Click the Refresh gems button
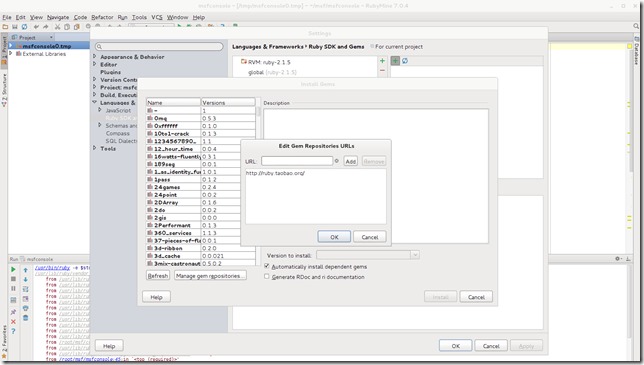 coord(158,275)
